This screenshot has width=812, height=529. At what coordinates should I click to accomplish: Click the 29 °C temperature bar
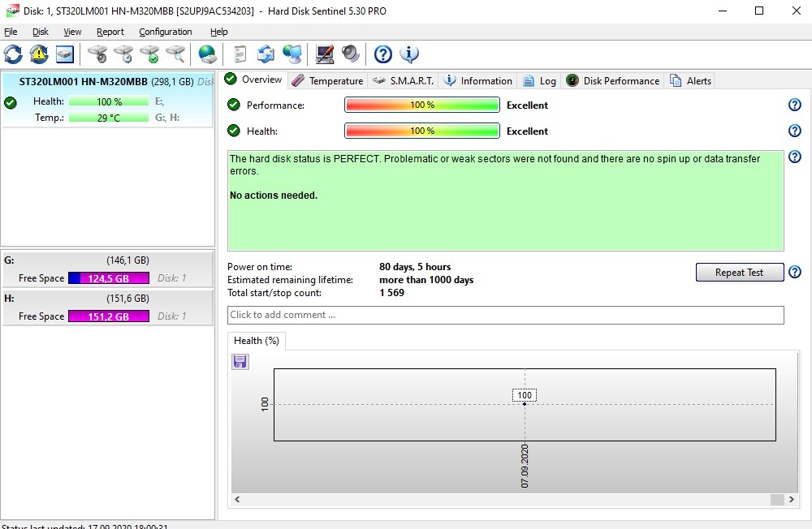(x=109, y=118)
